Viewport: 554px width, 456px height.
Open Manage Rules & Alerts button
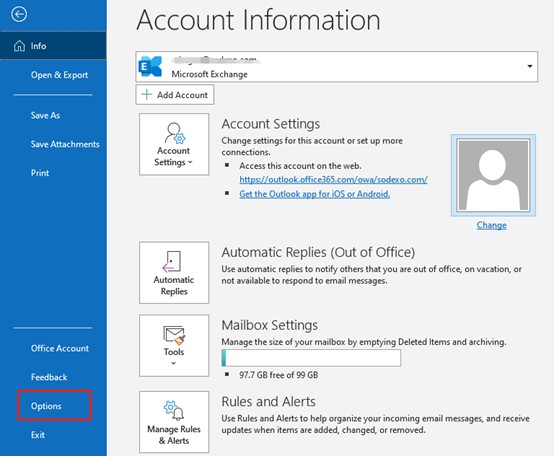pyautogui.click(x=174, y=422)
